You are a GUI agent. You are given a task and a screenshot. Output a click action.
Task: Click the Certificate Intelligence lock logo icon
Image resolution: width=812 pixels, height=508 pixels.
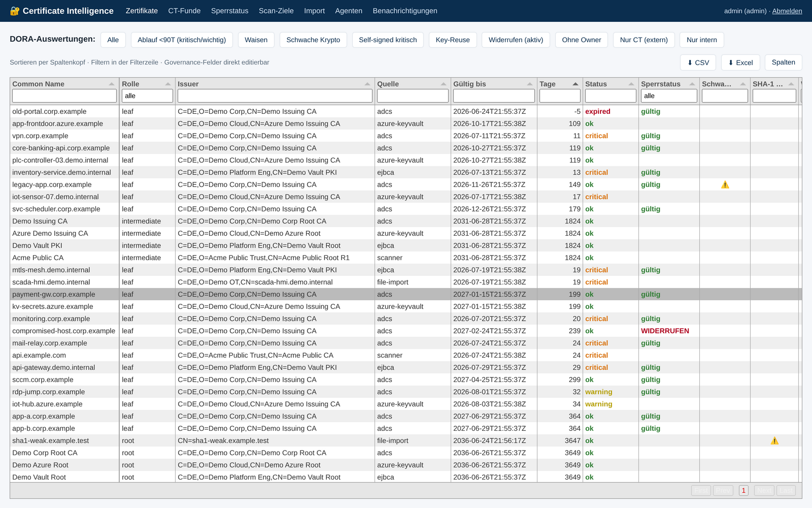pyautogui.click(x=15, y=11)
